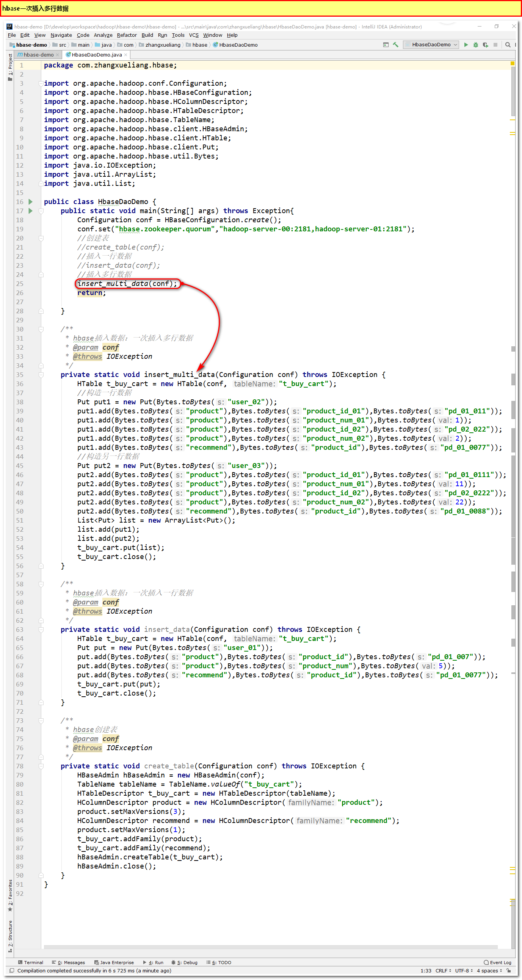Open the File menu
The height and width of the screenshot is (980, 522).
[12, 35]
